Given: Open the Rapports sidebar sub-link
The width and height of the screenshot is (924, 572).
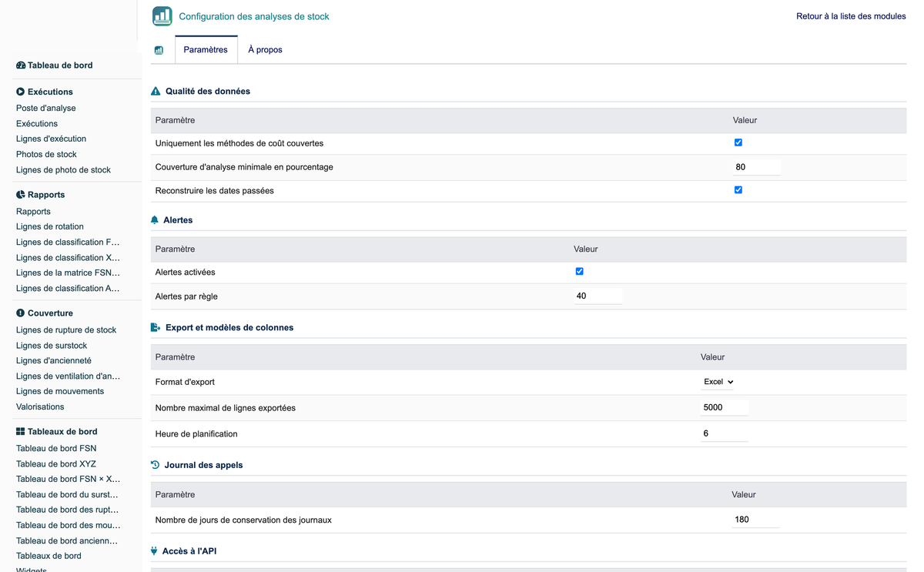Looking at the screenshot, I should 33,212.
